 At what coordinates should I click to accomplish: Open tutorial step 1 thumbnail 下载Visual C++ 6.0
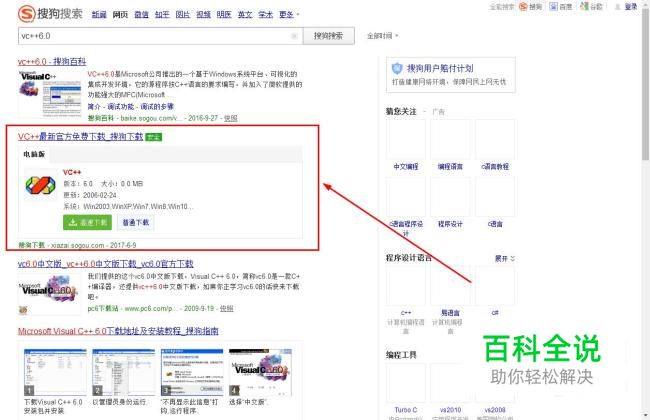(x=55, y=372)
